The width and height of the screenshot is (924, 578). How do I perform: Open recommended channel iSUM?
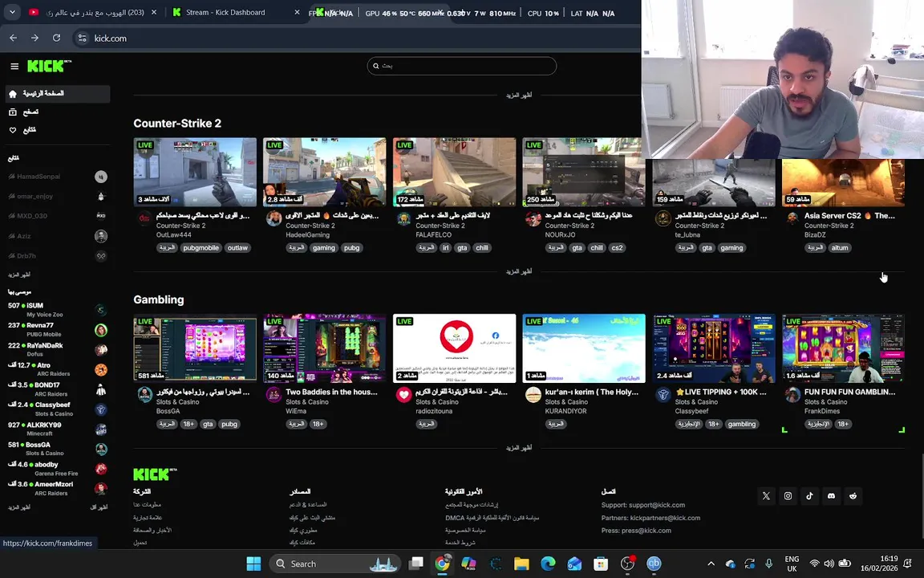tap(57, 310)
